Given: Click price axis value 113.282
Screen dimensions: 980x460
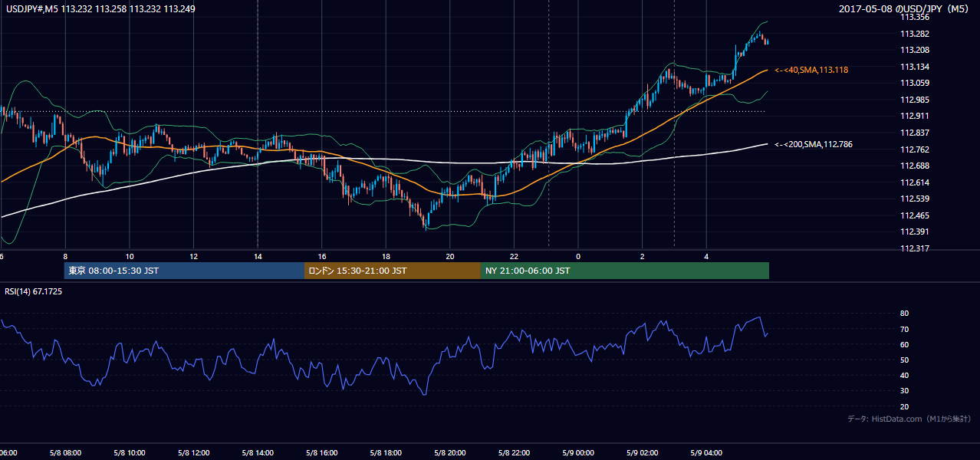Looking at the screenshot, I should point(916,34).
